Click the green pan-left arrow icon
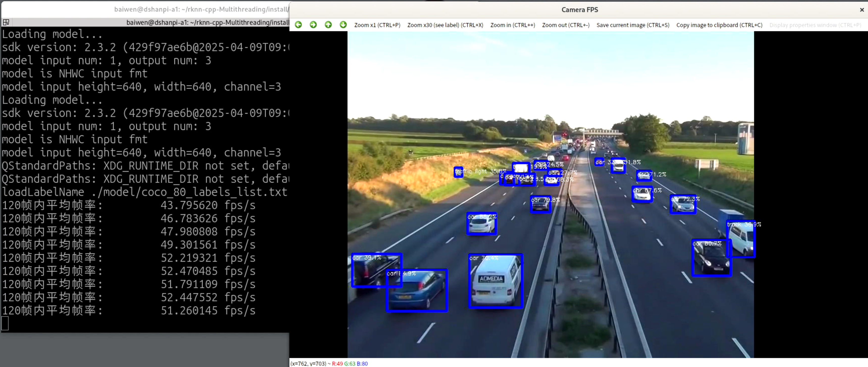 coord(298,25)
